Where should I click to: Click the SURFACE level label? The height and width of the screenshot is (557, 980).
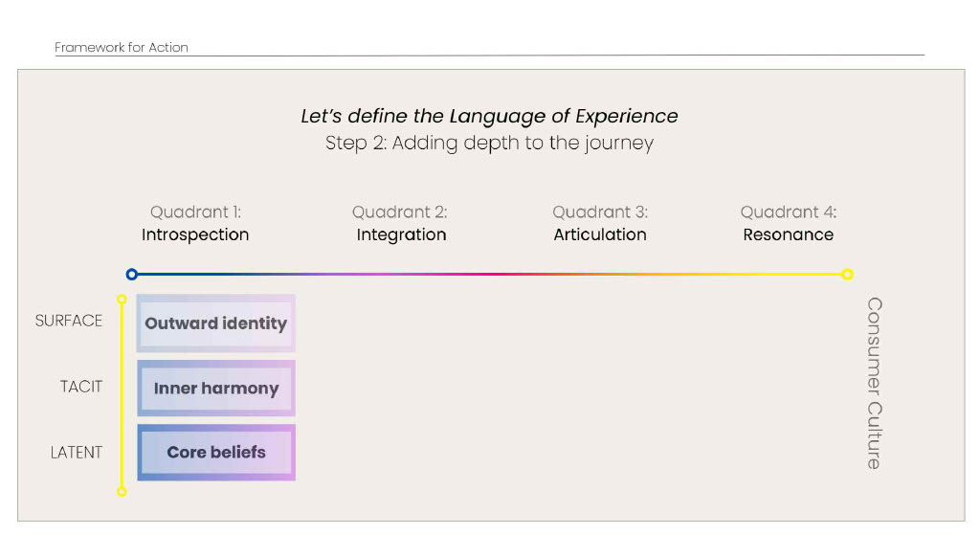tap(69, 321)
